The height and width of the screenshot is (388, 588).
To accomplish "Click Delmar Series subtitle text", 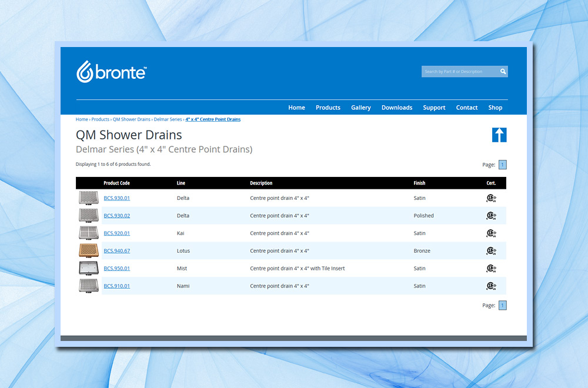I will click(164, 149).
